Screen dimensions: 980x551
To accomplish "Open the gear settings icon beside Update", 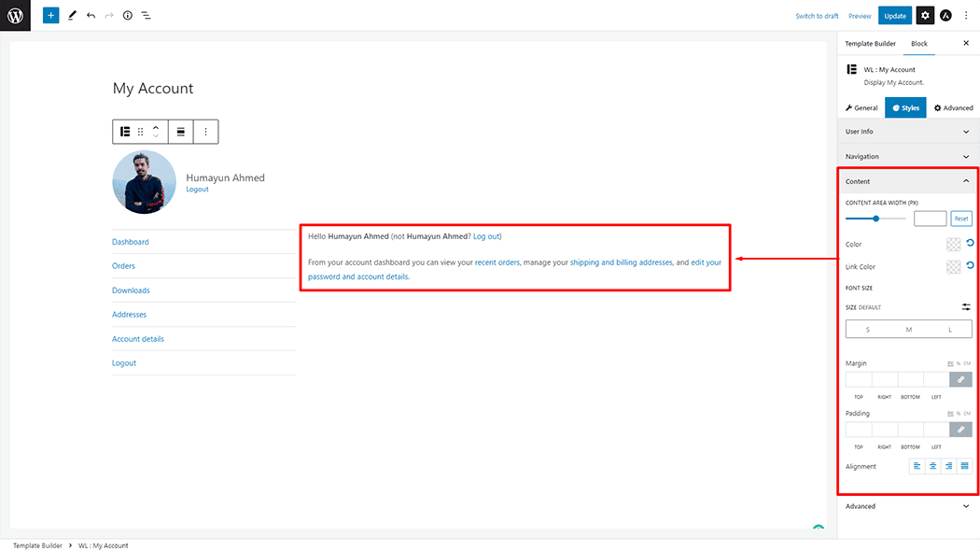I will click(924, 16).
